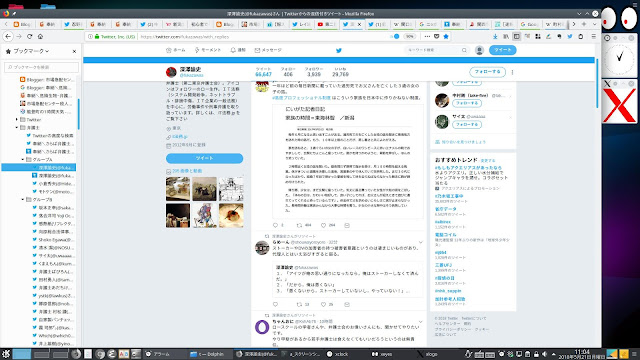Open the newspaper article image in tweet
640x360 pixels.
348,162
